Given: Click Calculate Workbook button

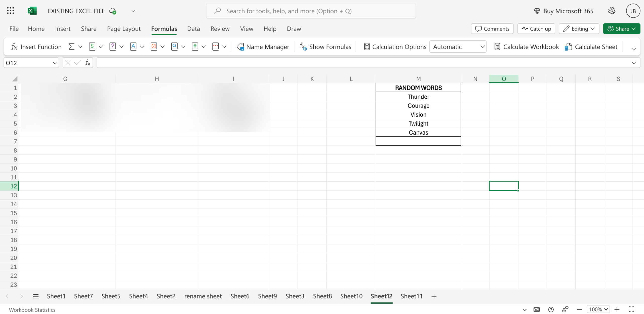Looking at the screenshot, I should (x=527, y=47).
